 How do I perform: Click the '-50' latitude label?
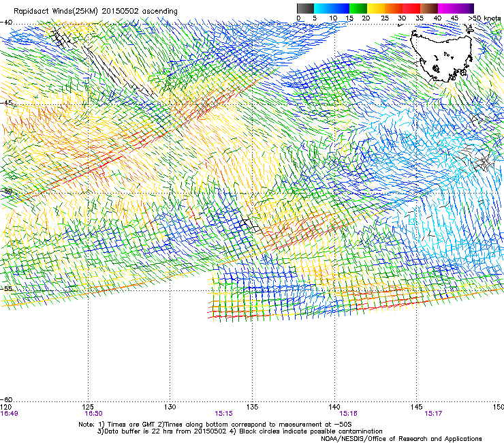point(6,191)
